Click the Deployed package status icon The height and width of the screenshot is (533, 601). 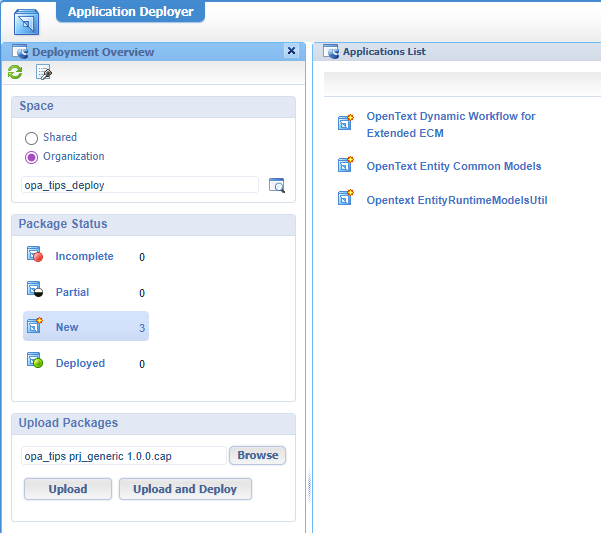[x=35, y=363]
